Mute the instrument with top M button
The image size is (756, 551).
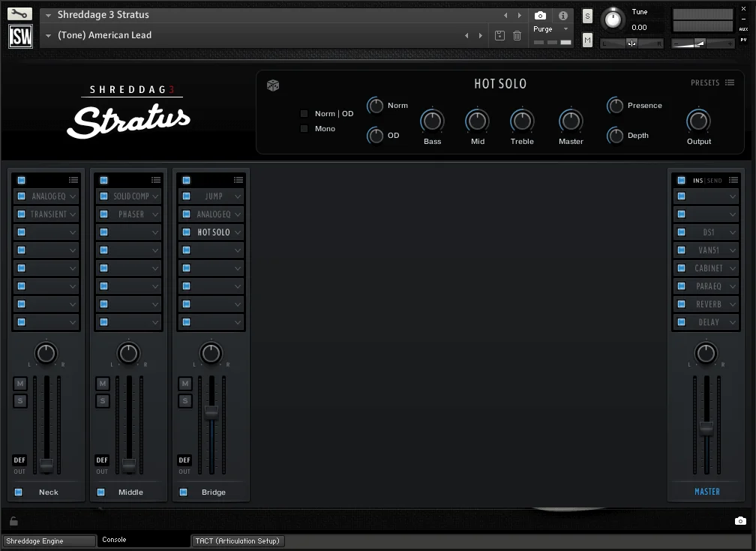(x=587, y=40)
